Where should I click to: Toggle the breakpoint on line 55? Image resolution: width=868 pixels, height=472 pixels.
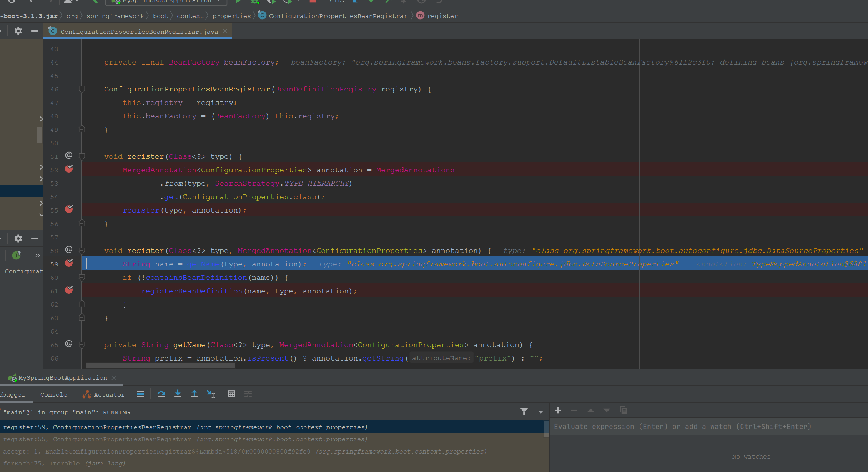(69, 209)
